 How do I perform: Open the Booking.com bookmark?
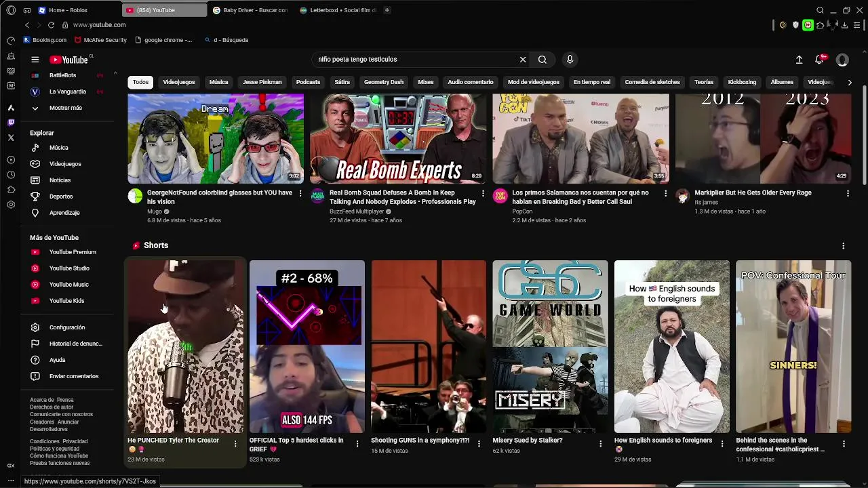point(45,40)
